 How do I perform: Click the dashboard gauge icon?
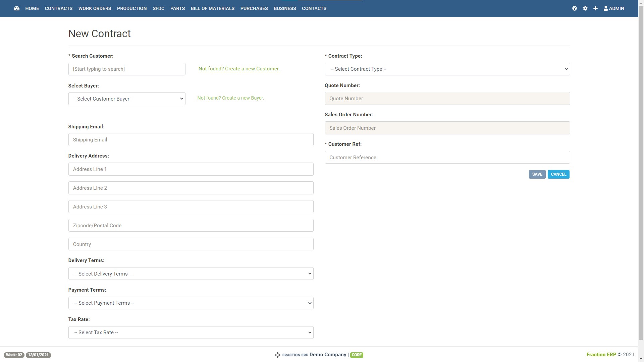point(17,8)
